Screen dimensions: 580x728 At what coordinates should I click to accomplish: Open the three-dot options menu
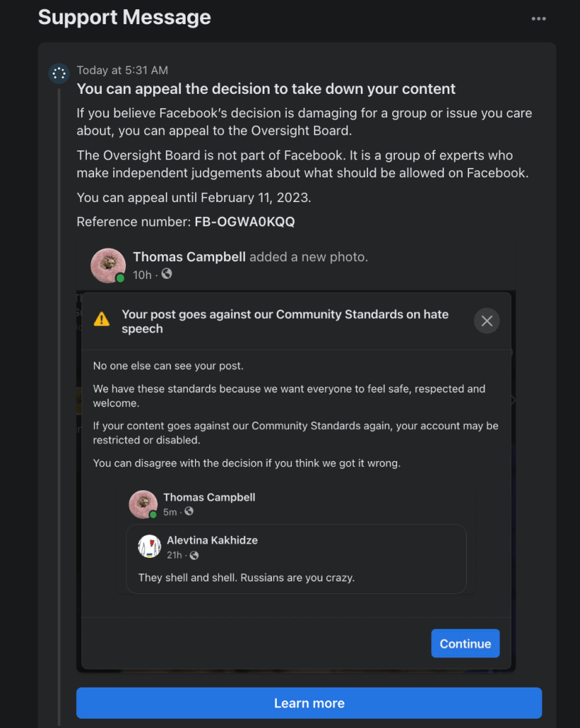point(539,19)
